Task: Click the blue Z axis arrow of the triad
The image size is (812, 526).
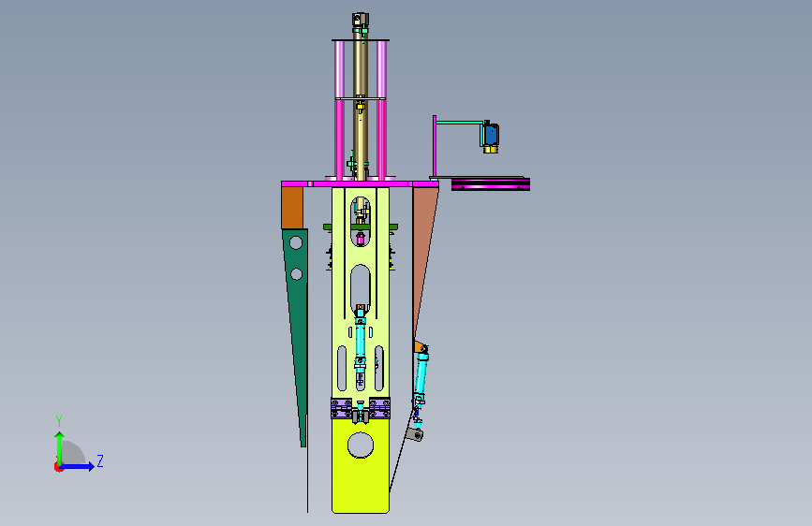Action: [x=78, y=466]
